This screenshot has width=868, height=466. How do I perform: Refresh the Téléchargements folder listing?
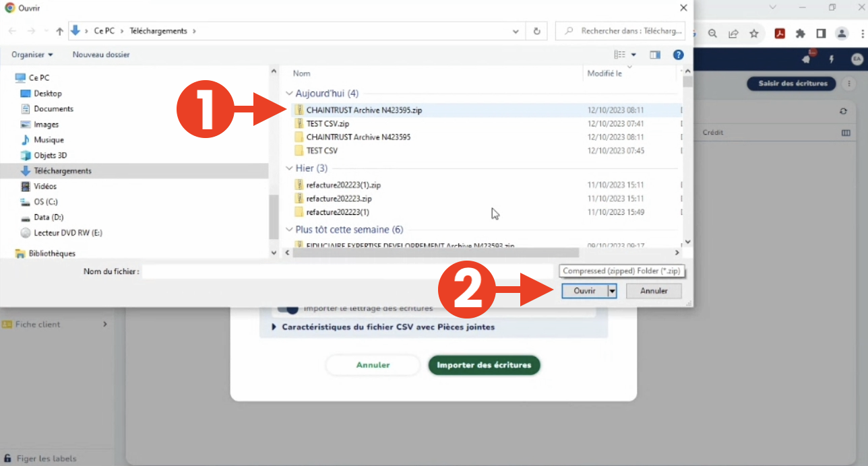pyautogui.click(x=536, y=31)
